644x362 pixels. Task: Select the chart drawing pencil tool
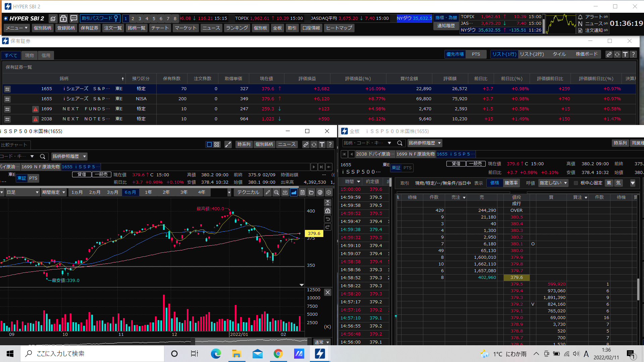[268, 192]
